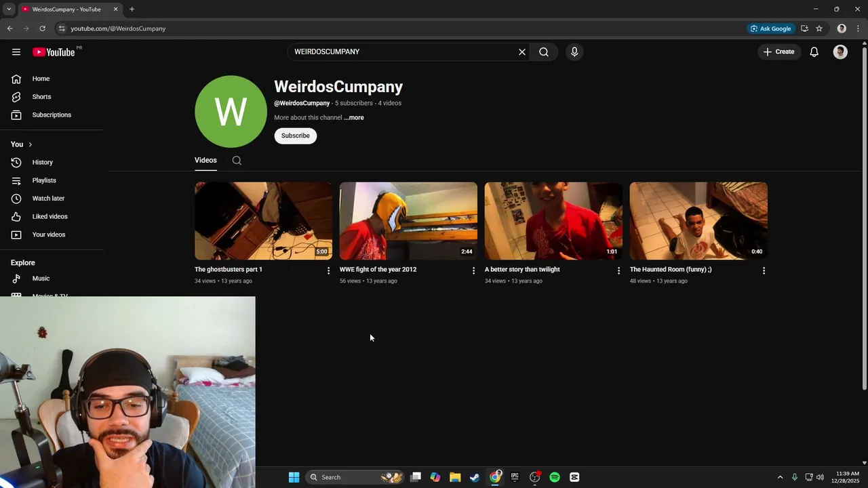Viewport: 868px width, 488px height.
Task: Open A better story than twilight title
Action: click(x=522, y=270)
